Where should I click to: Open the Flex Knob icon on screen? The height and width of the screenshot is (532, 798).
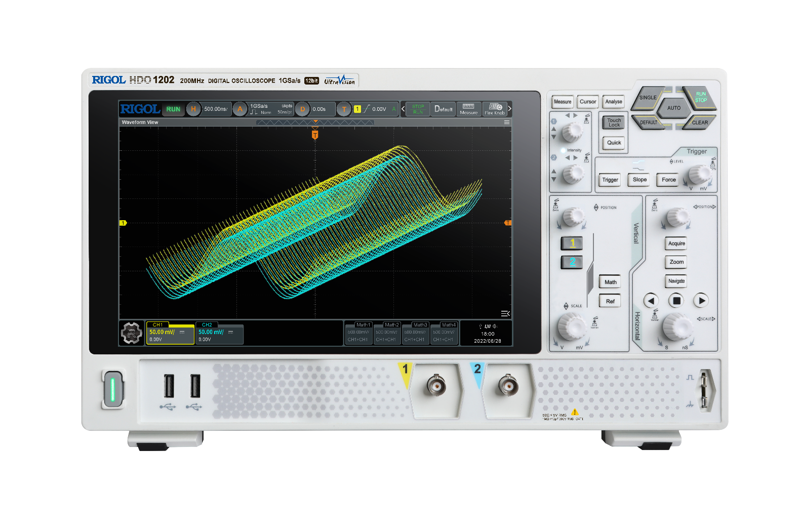tap(495, 109)
